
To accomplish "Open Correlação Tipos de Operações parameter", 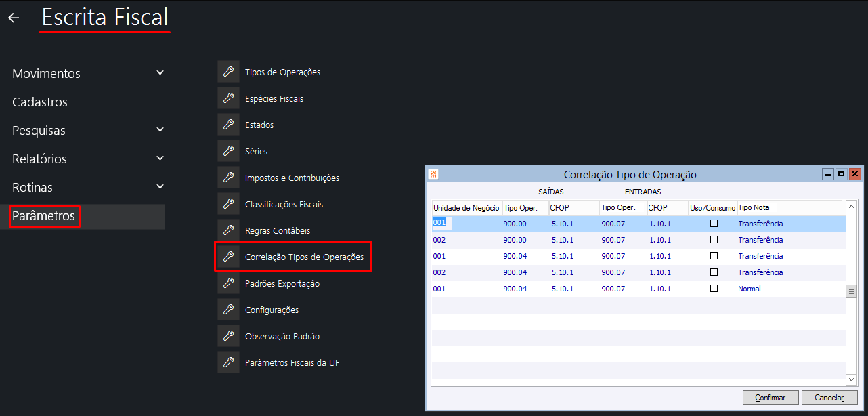I will 304,257.
